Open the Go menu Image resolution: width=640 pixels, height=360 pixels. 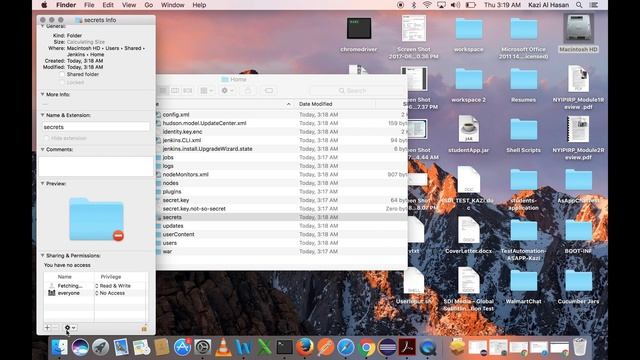[149, 5]
